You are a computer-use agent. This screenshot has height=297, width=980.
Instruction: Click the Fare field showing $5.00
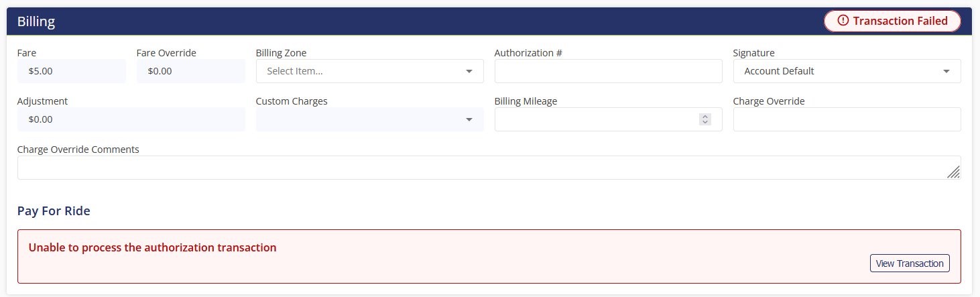(x=72, y=71)
